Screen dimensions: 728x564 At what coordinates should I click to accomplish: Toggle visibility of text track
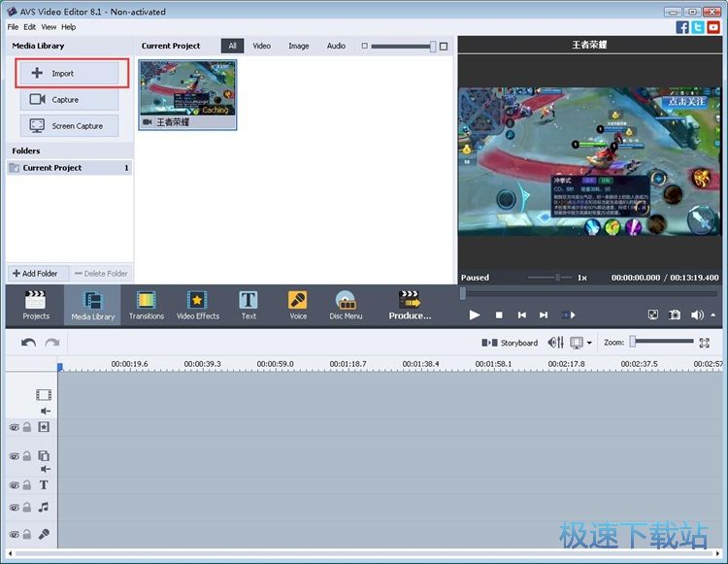tap(14, 485)
